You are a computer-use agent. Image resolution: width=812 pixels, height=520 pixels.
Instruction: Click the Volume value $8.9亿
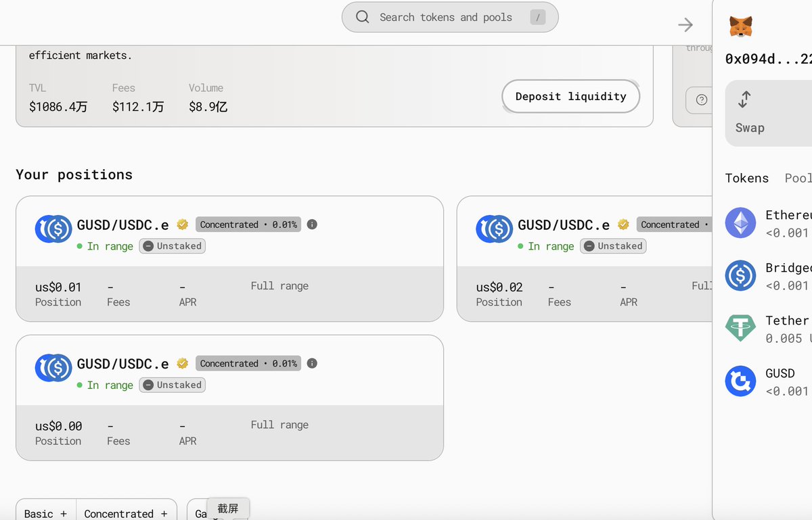click(208, 106)
